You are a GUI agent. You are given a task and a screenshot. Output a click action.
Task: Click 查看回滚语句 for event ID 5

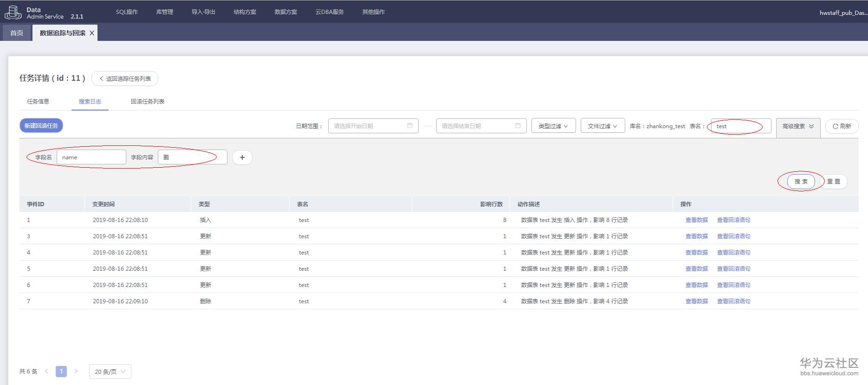tap(734, 269)
